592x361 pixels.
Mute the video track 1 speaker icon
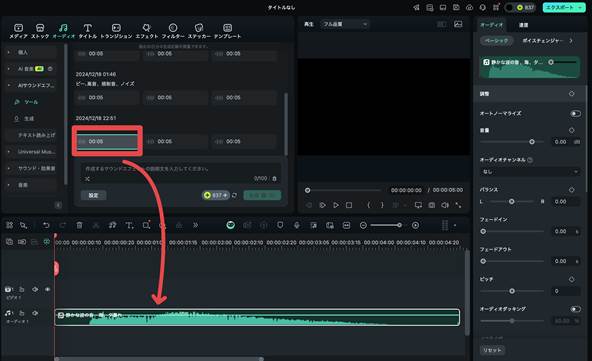coord(35,289)
